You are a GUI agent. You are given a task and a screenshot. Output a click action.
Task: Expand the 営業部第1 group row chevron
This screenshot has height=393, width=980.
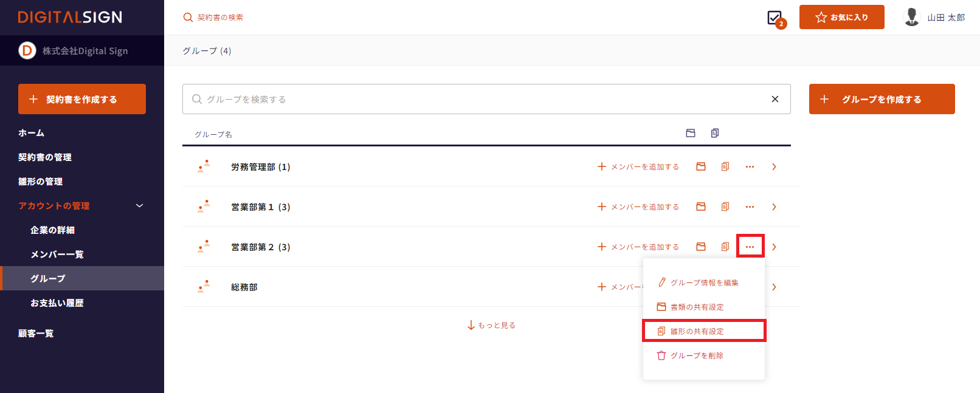click(x=774, y=207)
